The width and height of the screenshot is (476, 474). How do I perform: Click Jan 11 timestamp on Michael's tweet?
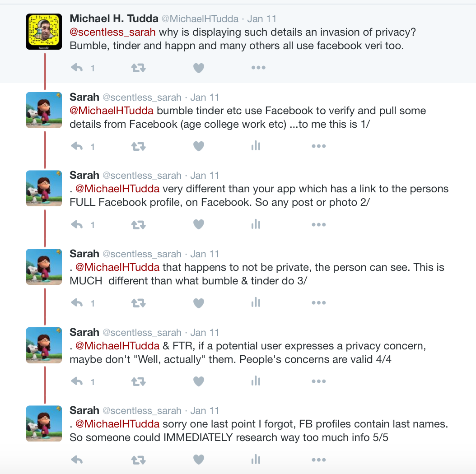[x=262, y=19]
